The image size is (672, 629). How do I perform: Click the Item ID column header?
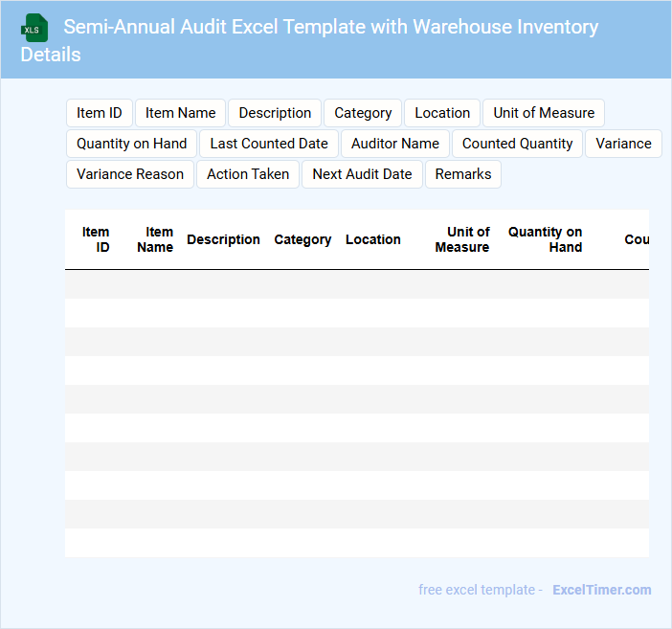(96, 239)
